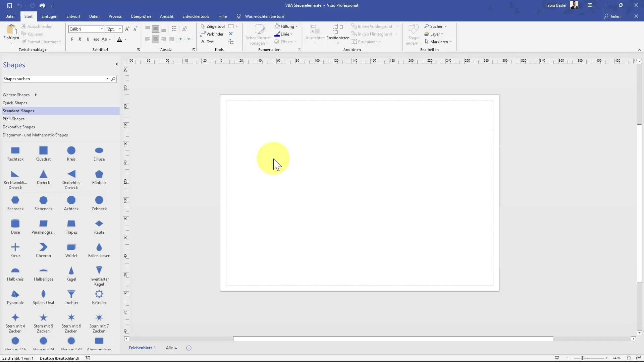Screen dimensions: 644x362
Task: Toggle center text alignment
Action: pos(156,39)
